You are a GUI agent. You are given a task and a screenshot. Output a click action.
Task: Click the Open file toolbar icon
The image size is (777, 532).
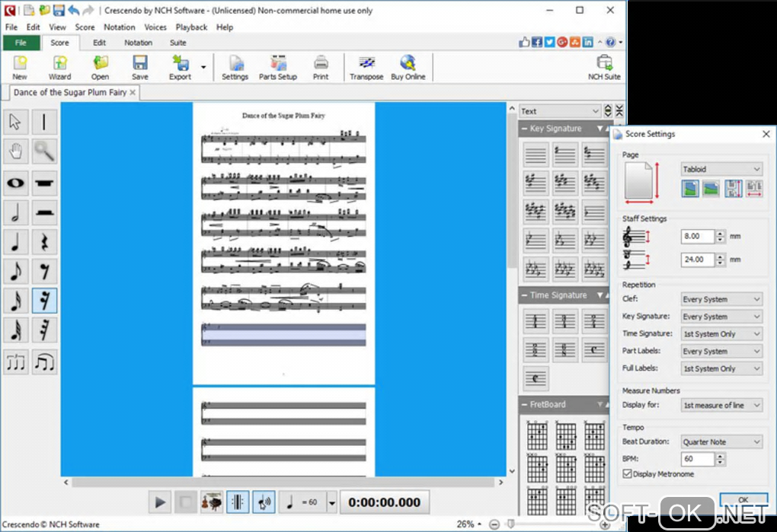coord(100,68)
